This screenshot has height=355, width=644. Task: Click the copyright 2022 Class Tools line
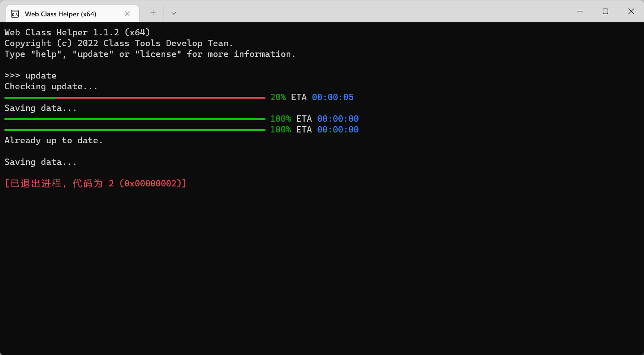[119, 44]
